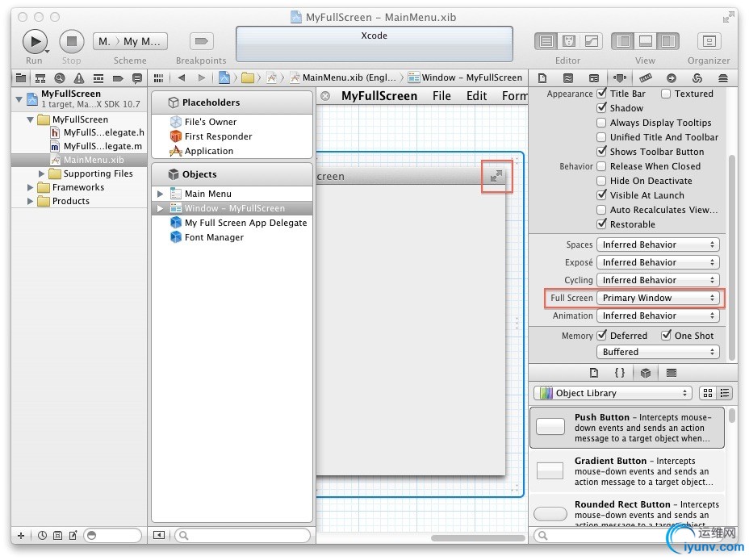Toggle Shows Toolbar Button checkbox
Viewport: 749px width, 560px height.
click(602, 152)
